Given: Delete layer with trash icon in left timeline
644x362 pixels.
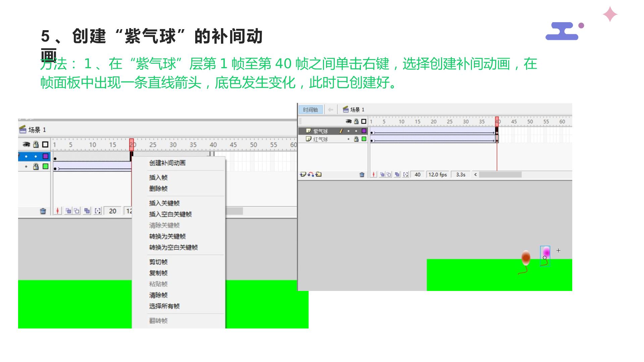Looking at the screenshot, I should 43,211.
